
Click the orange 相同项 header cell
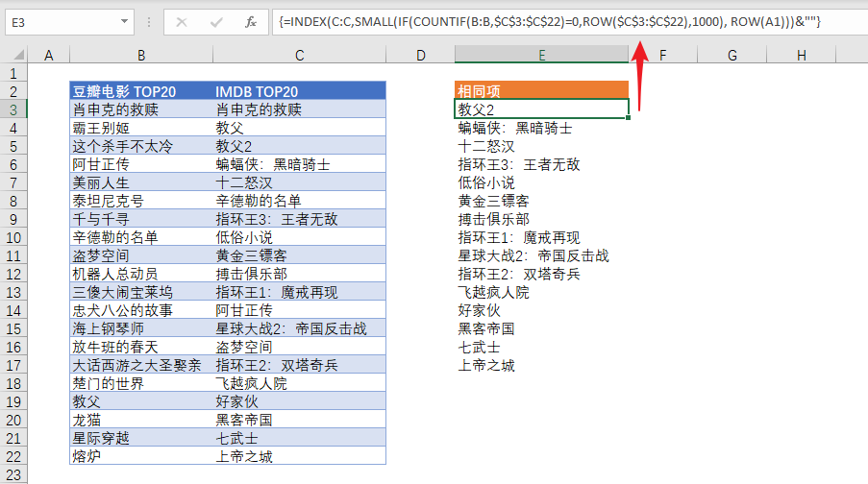541,91
